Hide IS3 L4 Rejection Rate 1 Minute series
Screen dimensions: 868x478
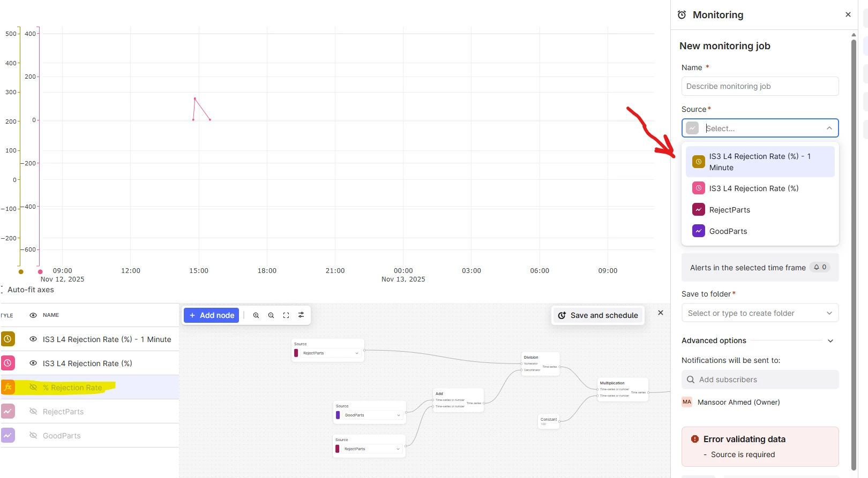[x=33, y=339]
